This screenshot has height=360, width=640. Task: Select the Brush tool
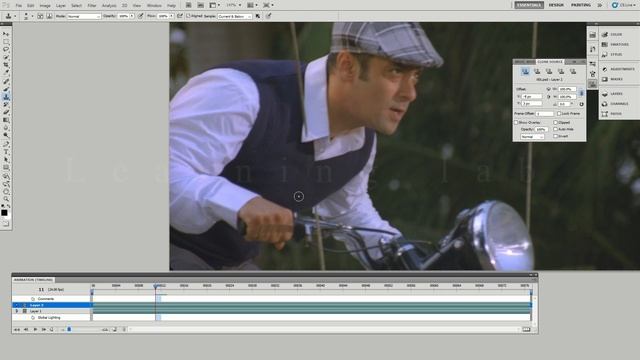[6, 89]
